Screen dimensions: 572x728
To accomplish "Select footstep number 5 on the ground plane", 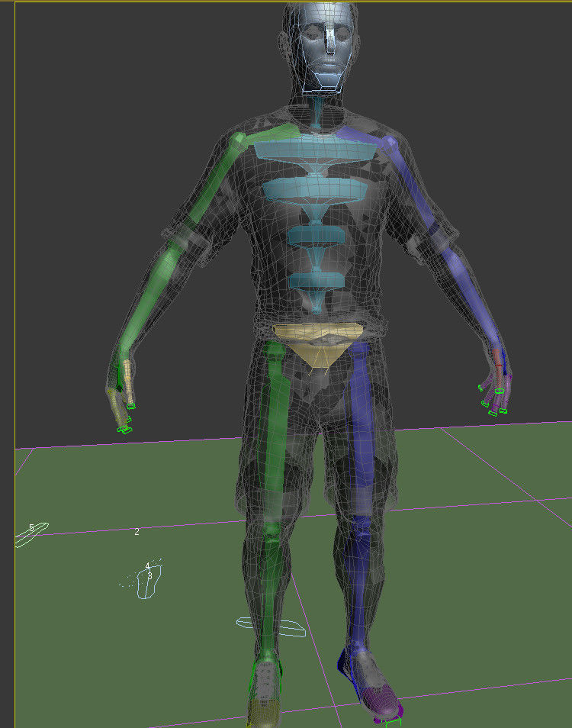I will (31, 535).
